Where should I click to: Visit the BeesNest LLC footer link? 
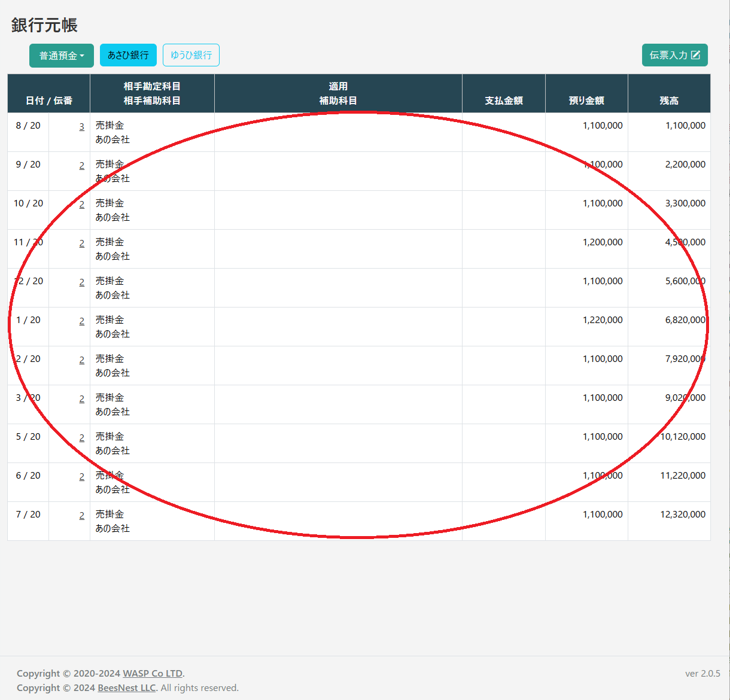(126, 688)
